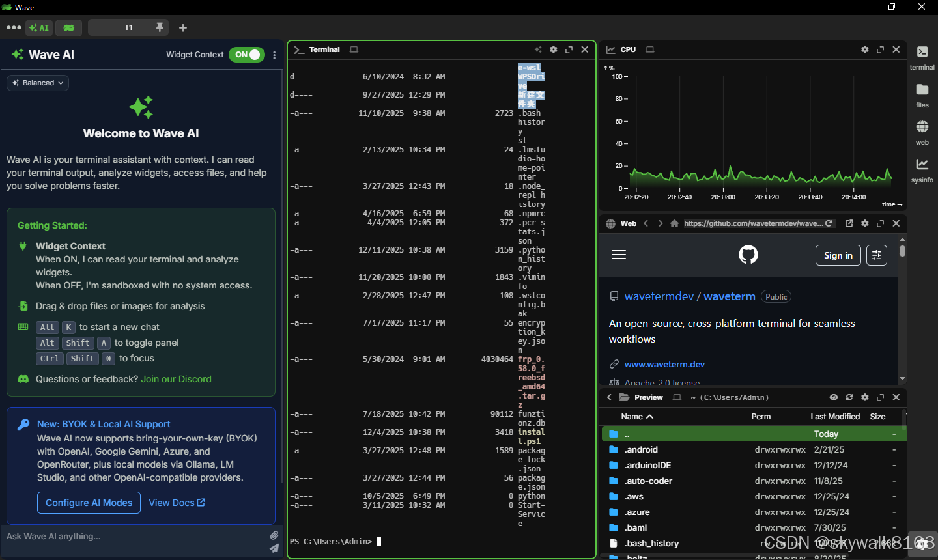The width and height of the screenshot is (938, 560).
Task: Open the web widget from the sidebar
Action: coord(922,132)
